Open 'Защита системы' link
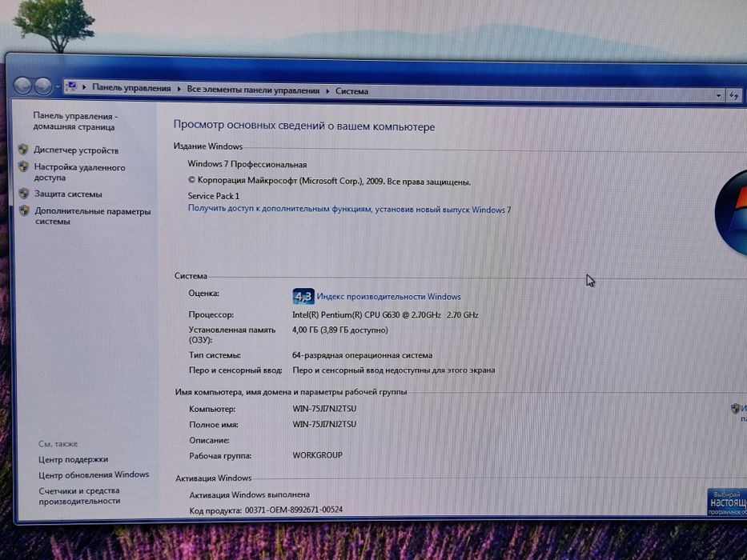Image resolution: width=747 pixels, height=560 pixels. (68, 194)
